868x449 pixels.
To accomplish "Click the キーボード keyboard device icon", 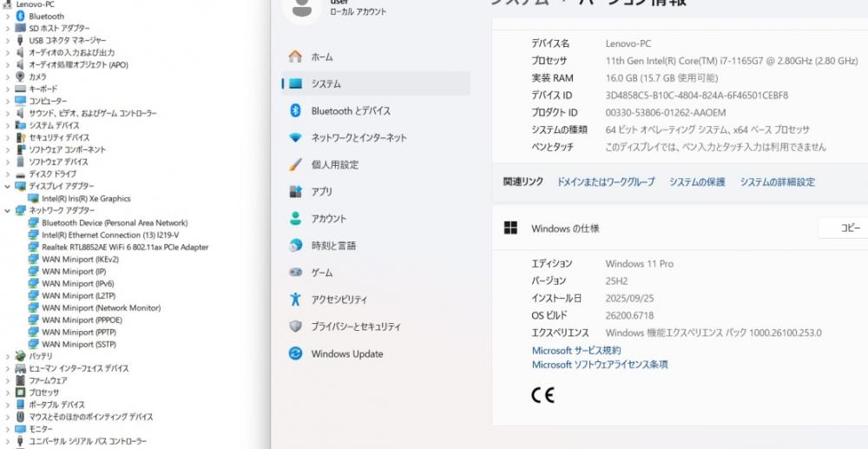I will click(21, 89).
